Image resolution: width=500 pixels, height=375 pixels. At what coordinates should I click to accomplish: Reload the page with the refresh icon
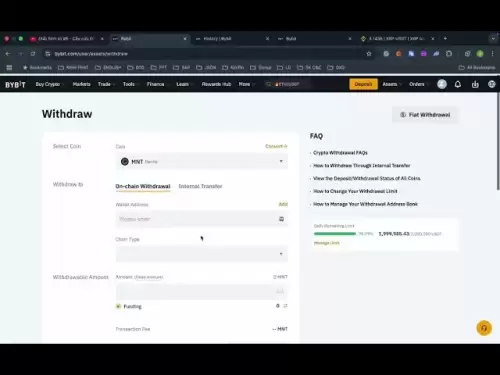tap(33, 54)
